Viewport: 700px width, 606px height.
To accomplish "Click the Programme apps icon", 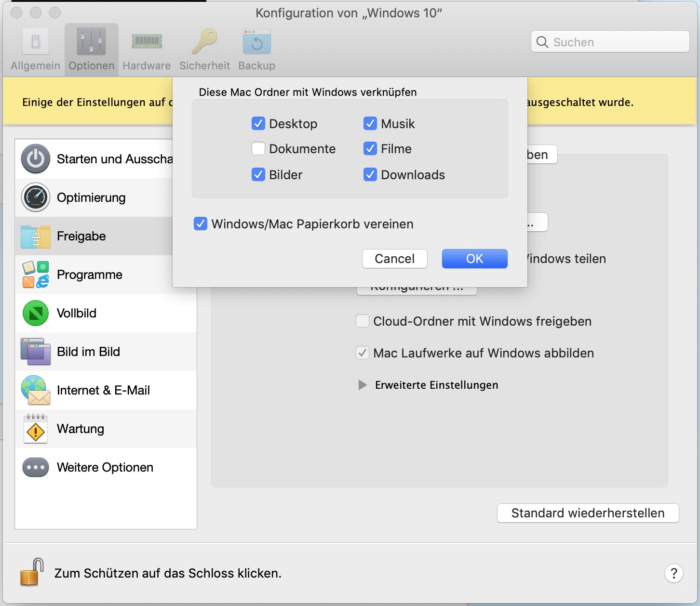I will (x=36, y=275).
